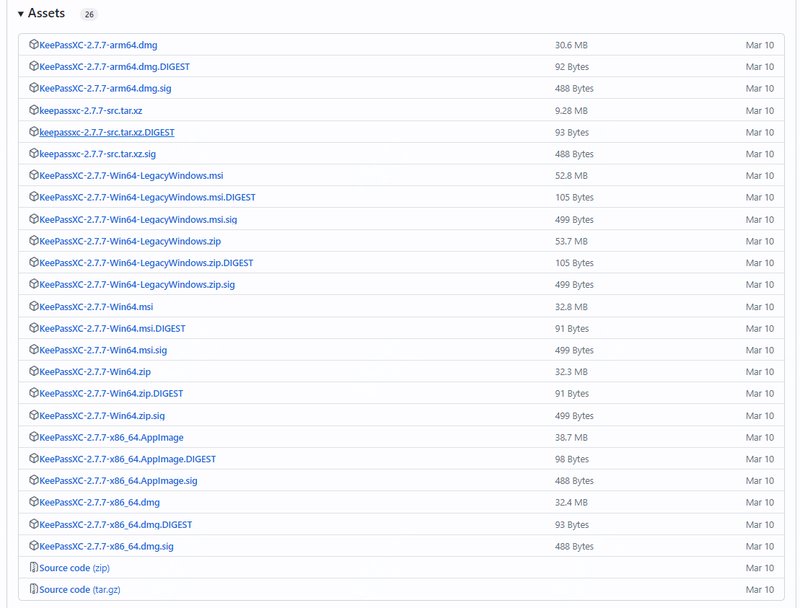Open KeePassXC-2.7.7-Win64-LegacyWindows.zip.sig link
The image size is (800, 608).
tap(137, 285)
